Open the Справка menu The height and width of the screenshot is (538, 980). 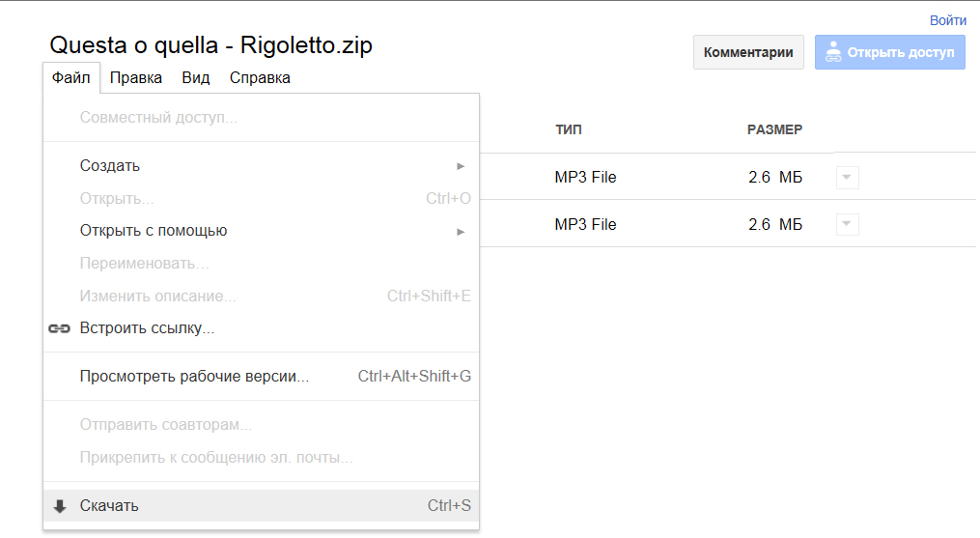pyautogui.click(x=260, y=77)
